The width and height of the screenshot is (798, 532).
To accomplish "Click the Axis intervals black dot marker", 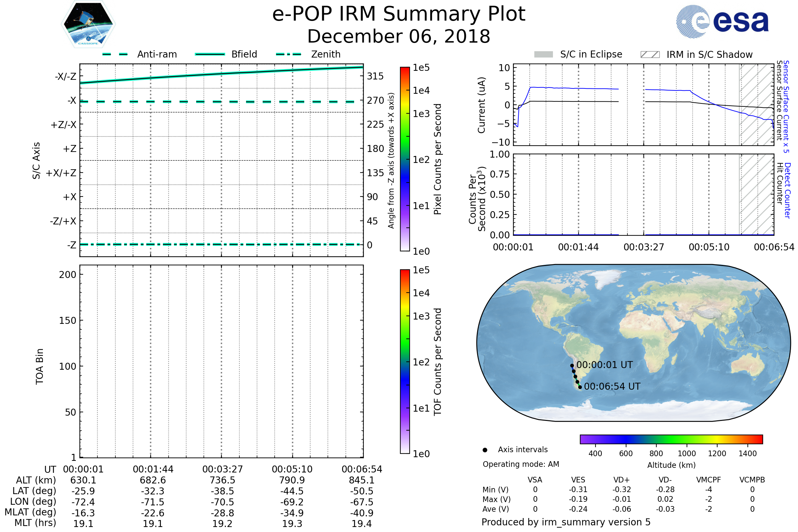I will pyautogui.click(x=485, y=450).
